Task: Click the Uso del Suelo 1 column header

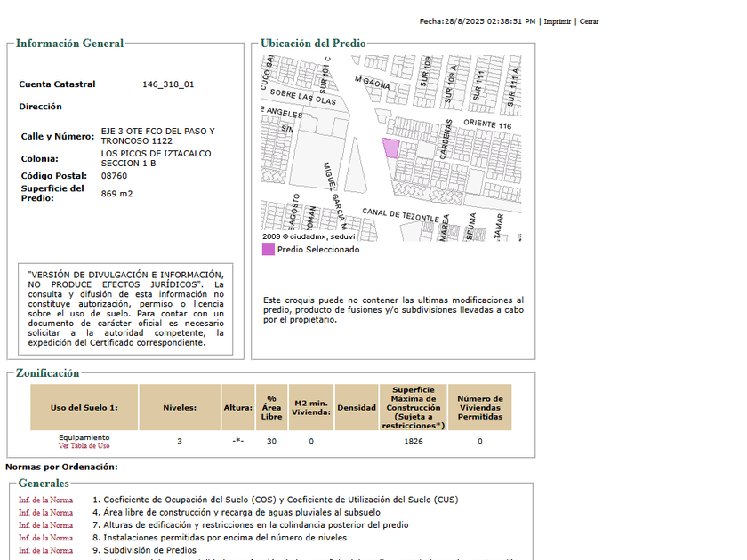Action: pos(84,408)
